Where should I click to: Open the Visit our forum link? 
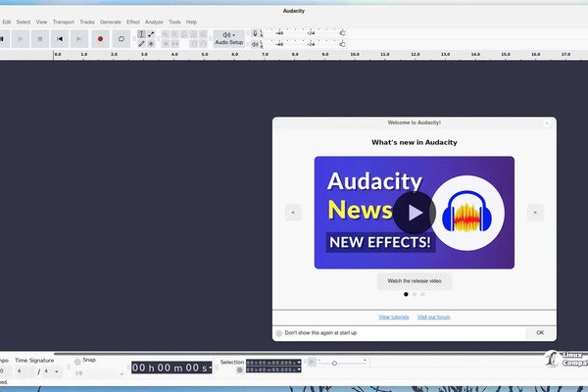click(434, 318)
